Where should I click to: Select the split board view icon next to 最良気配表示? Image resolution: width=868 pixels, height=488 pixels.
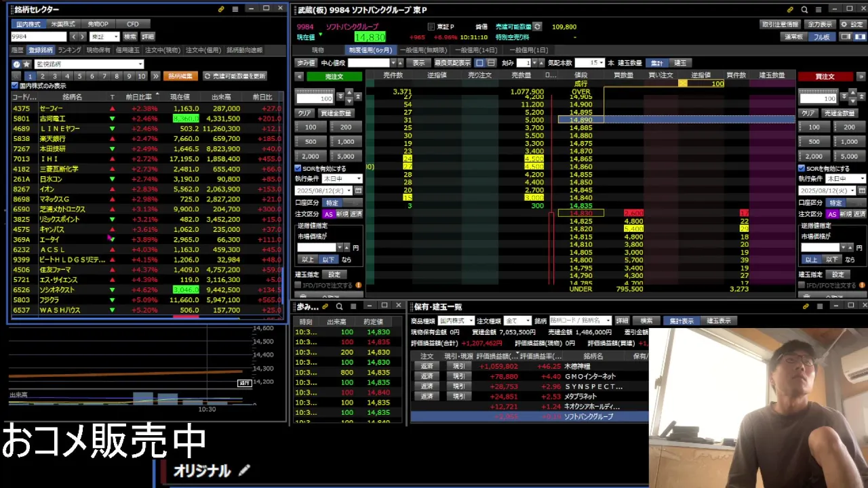[x=491, y=62]
